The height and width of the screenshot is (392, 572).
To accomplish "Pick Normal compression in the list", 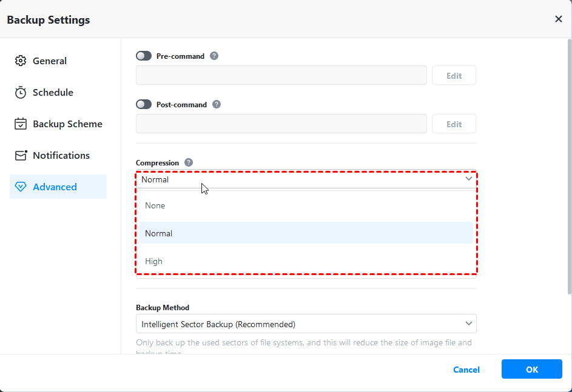I will tap(159, 234).
